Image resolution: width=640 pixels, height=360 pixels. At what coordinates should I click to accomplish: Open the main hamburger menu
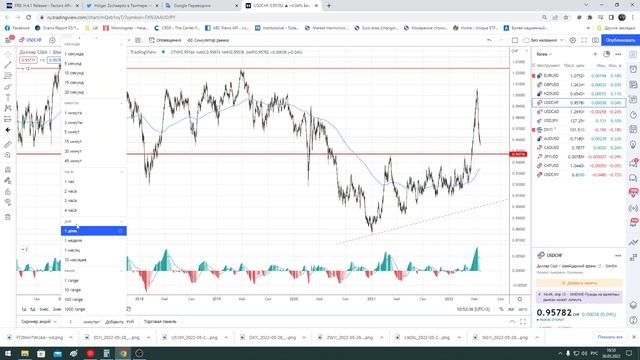pos(8,40)
